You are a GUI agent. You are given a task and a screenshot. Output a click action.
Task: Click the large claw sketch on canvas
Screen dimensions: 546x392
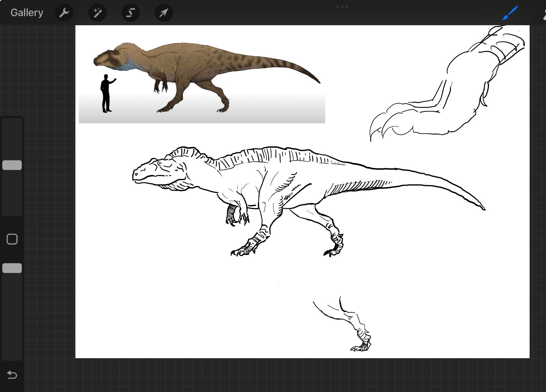tap(447, 83)
